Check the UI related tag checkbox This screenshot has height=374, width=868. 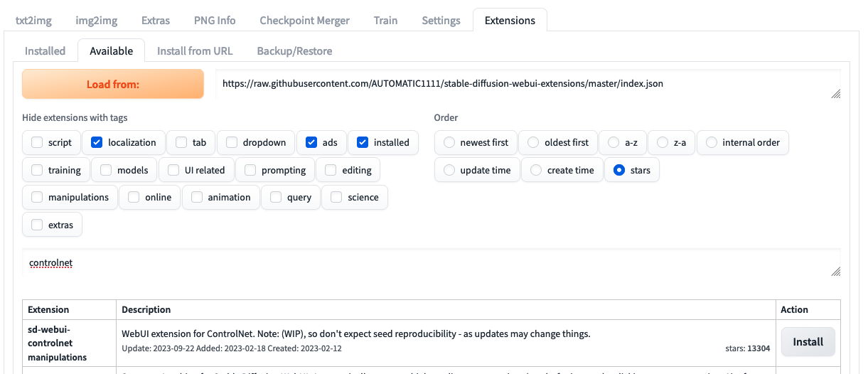coord(173,170)
